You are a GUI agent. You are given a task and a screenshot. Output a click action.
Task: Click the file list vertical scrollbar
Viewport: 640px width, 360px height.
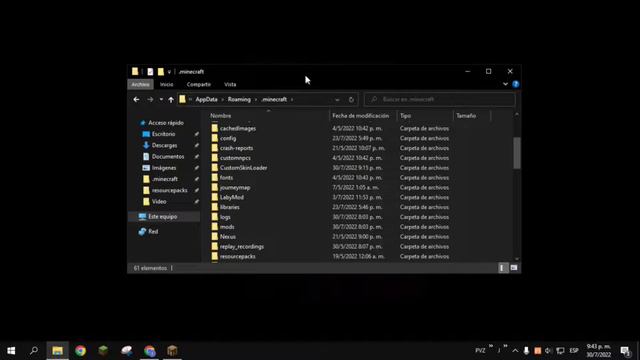click(x=517, y=153)
